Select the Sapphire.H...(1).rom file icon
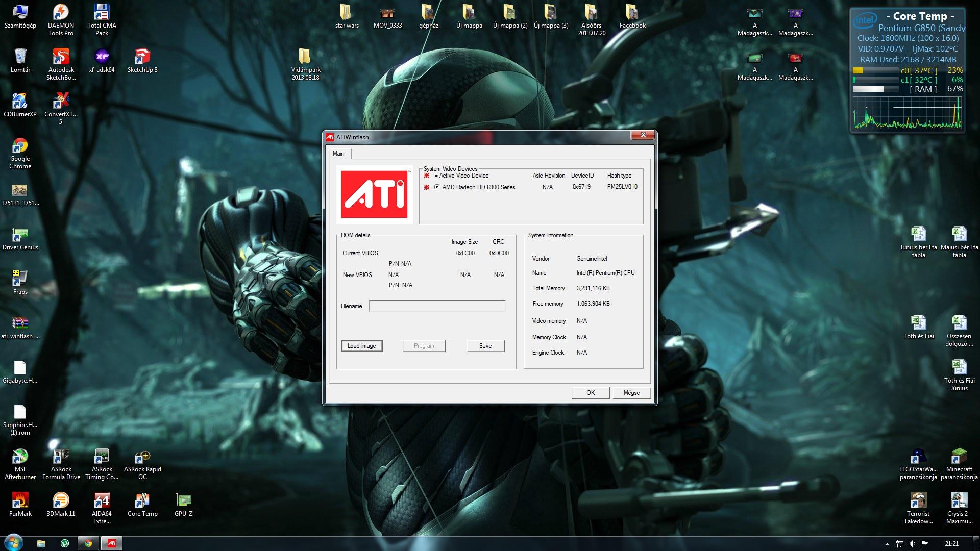 point(20,419)
